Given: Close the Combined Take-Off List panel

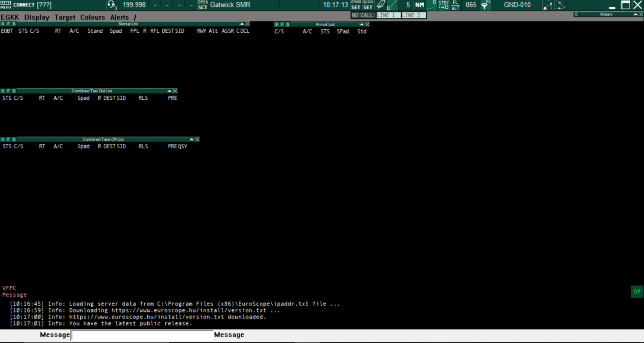Looking at the screenshot, I should pyautogui.click(x=197, y=139).
